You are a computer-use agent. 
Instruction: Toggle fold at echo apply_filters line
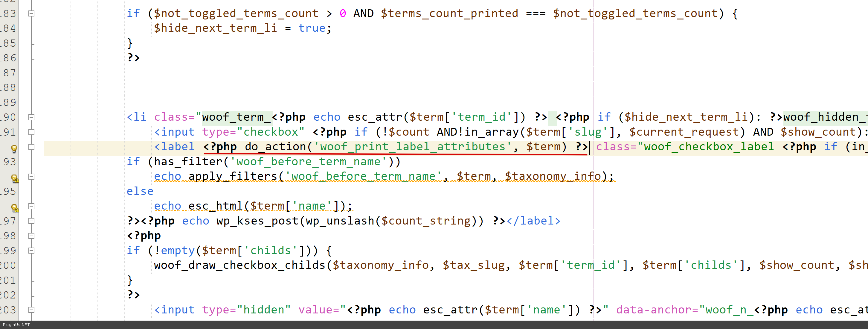coord(31,177)
